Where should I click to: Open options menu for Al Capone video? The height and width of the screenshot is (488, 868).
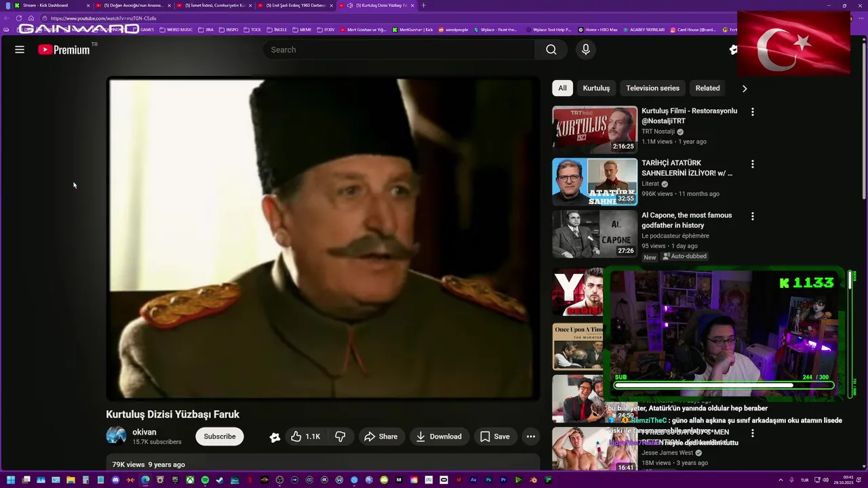[x=752, y=216]
